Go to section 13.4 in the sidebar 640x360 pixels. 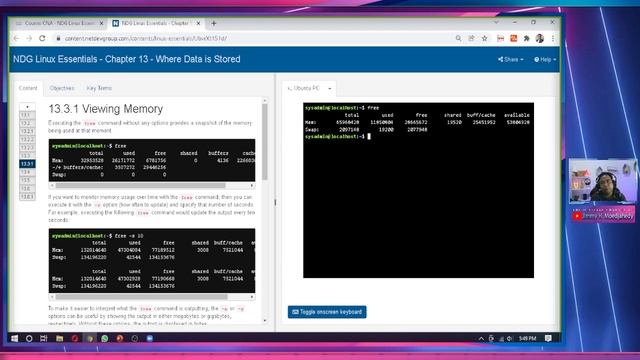[x=27, y=172]
